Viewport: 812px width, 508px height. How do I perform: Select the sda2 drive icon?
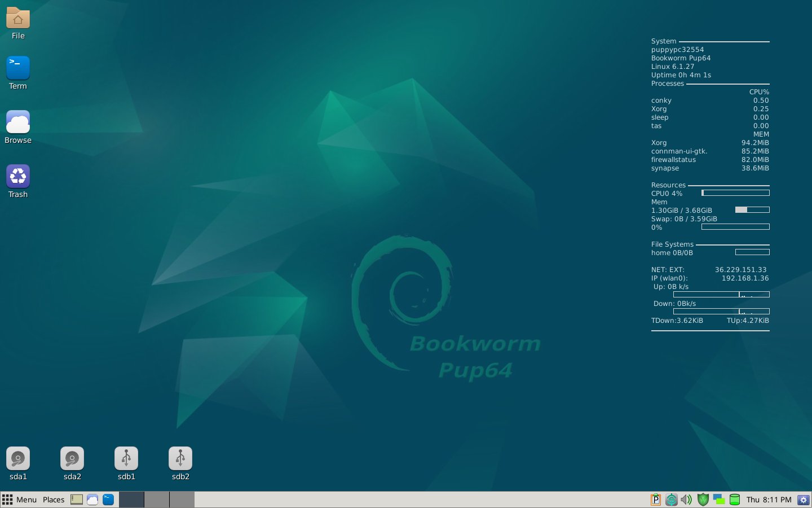point(72,458)
